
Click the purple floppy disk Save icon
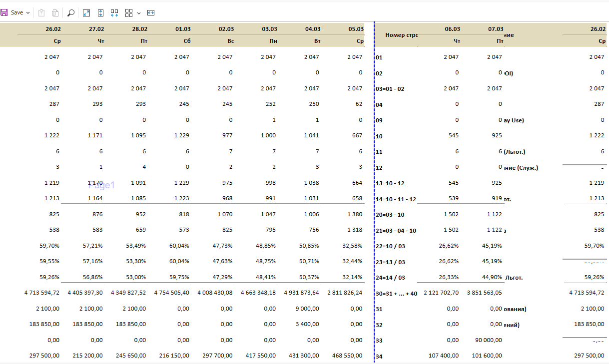click(x=4, y=12)
